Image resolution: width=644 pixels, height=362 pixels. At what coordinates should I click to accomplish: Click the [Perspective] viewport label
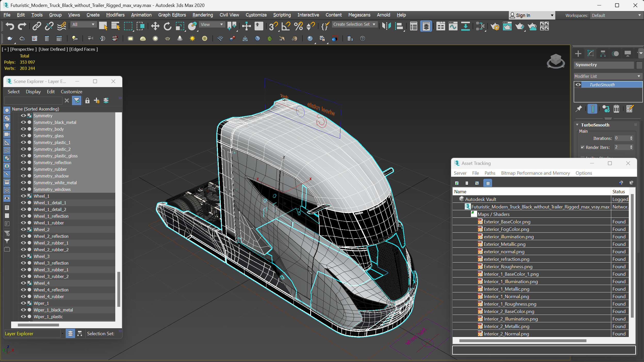(x=23, y=49)
